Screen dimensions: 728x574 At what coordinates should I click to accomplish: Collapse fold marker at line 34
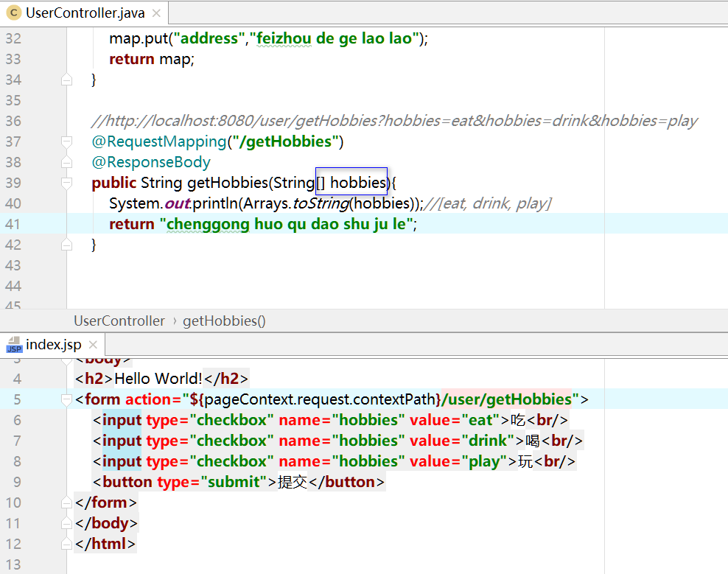point(66,80)
